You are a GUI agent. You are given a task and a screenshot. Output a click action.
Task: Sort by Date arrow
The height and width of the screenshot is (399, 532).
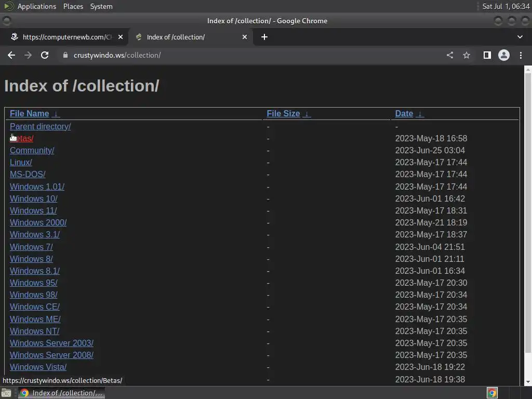click(x=420, y=114)
